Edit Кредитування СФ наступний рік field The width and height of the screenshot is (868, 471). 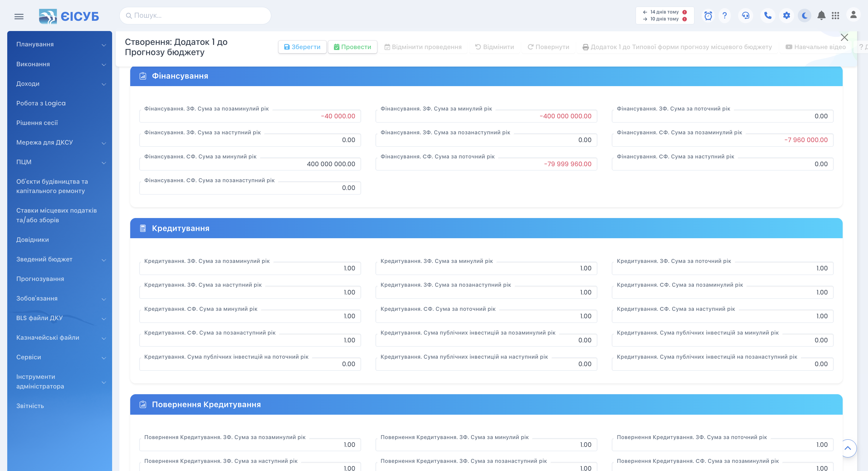722,316
